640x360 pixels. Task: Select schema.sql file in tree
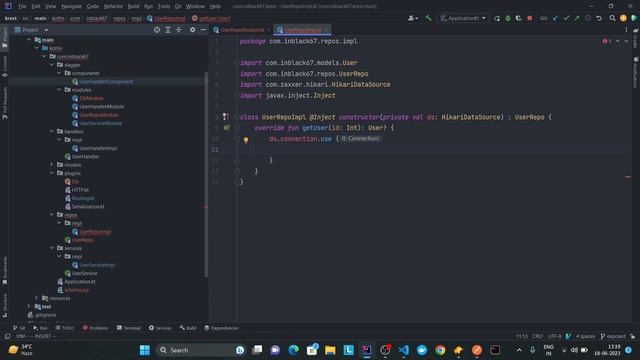[76, 290]
